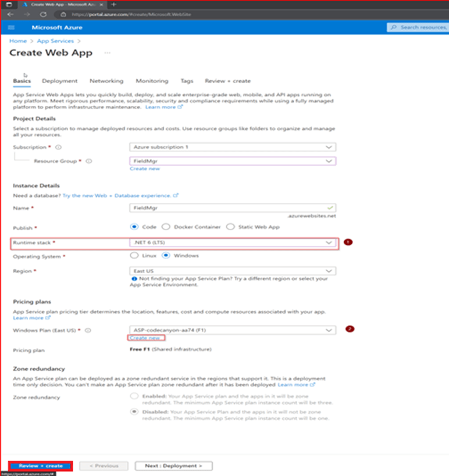Click the .azurewebsites.net suffix text
This screenshot has height=476, width=449.
[x=312, y=216]
